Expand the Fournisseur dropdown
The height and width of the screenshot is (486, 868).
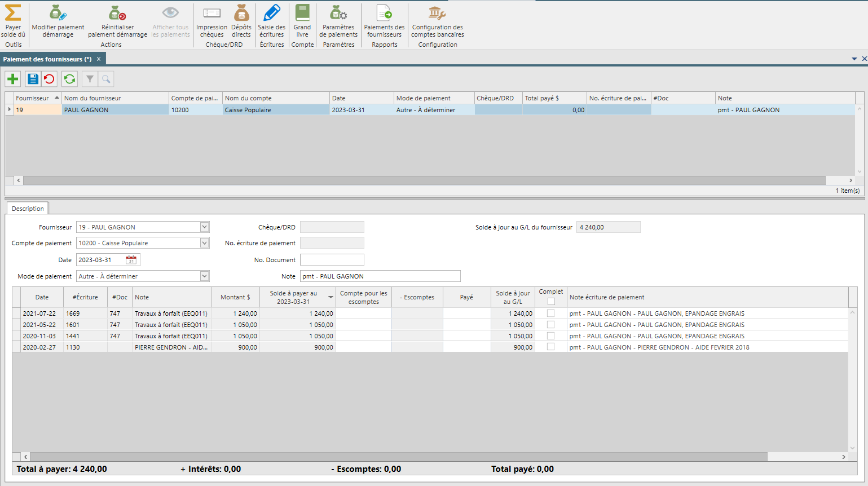(204, 227)
